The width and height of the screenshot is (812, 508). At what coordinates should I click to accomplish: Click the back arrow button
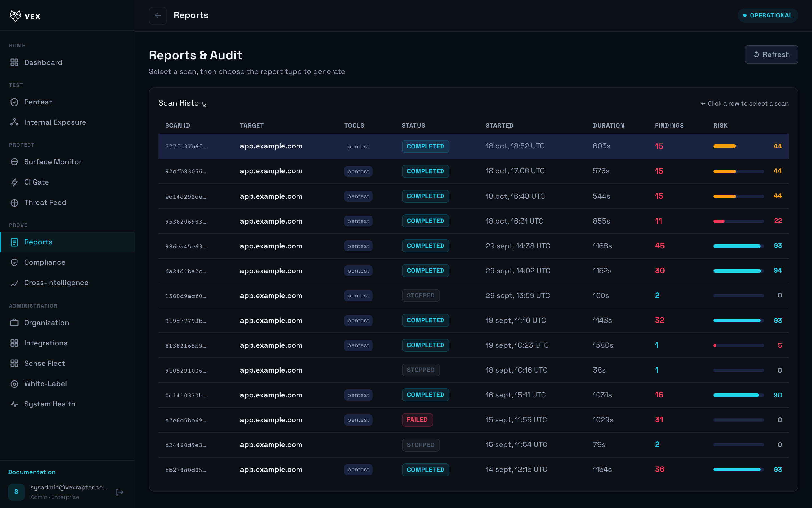pyautogui.click(x=158, y=16)
